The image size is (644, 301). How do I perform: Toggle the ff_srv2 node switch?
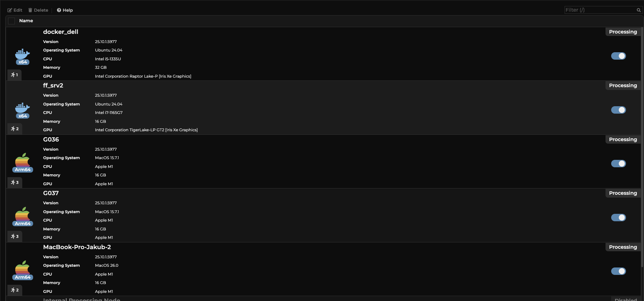(618, 110)
